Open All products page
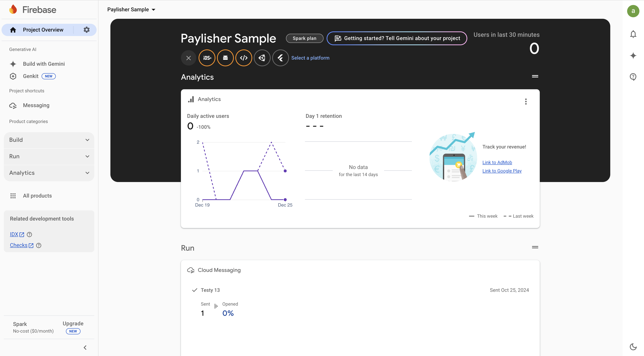644x356 pixels. 37,196
